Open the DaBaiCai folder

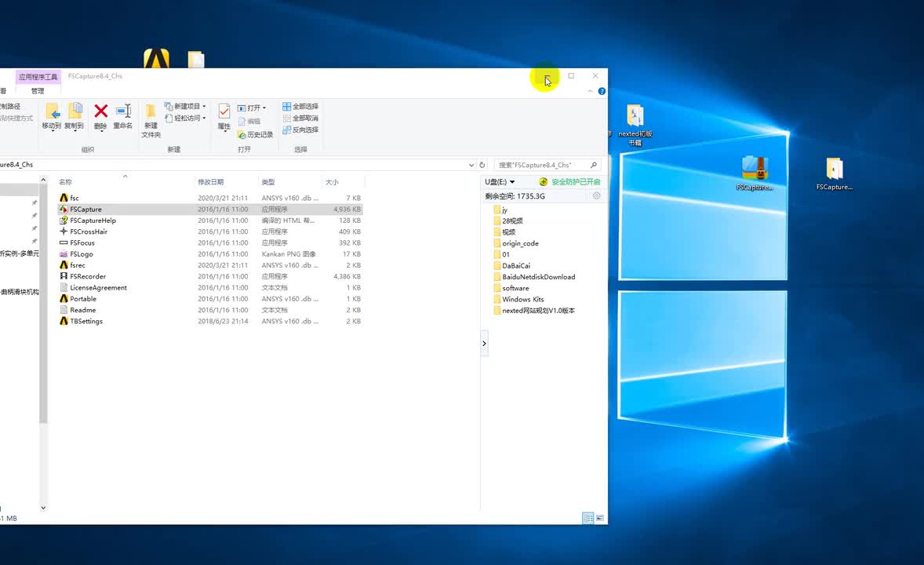coord(511,266)
